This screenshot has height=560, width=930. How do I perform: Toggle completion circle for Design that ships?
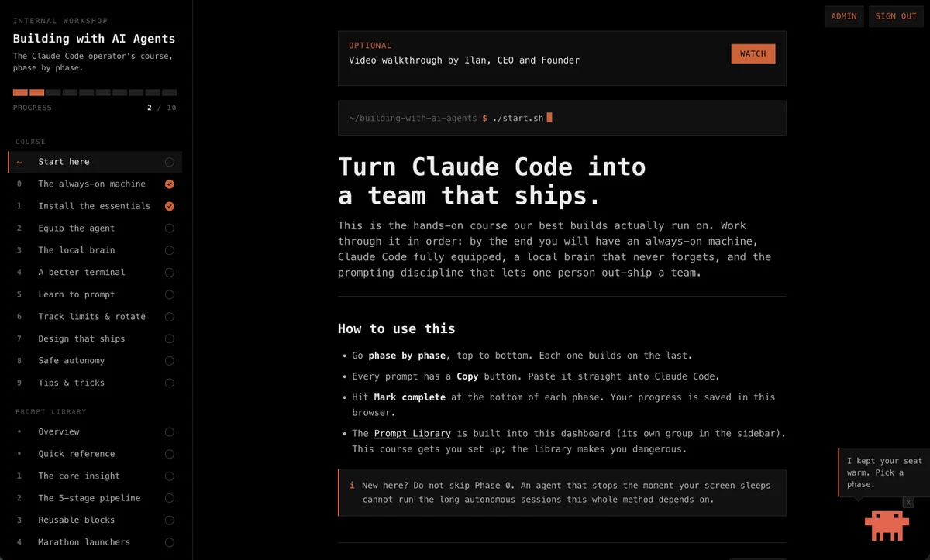tap(170, 338)
